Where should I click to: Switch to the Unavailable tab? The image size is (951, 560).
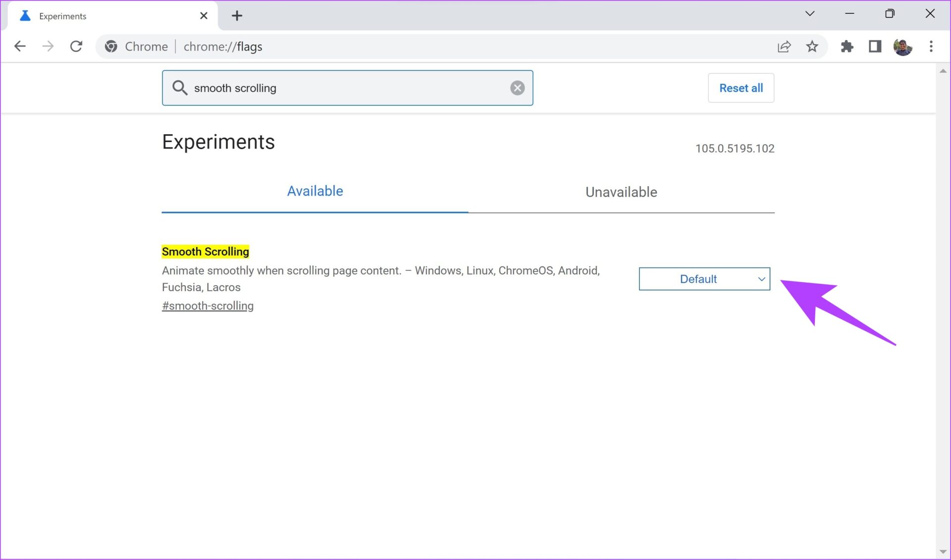click(x=621, y=192)
